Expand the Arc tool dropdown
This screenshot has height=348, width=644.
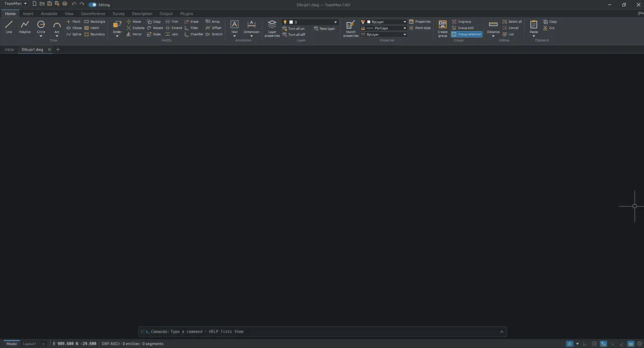pyautogui.click(x=57, y=36)
